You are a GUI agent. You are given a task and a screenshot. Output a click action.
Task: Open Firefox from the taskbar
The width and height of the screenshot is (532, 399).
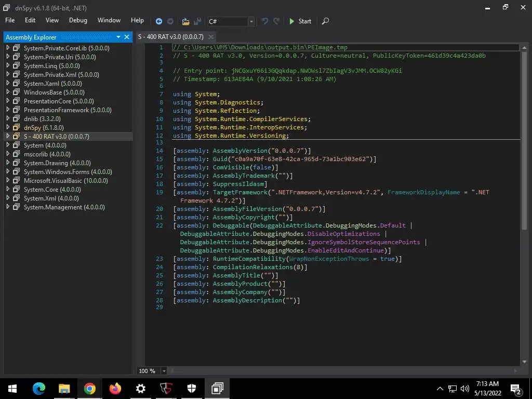(115, 389)
